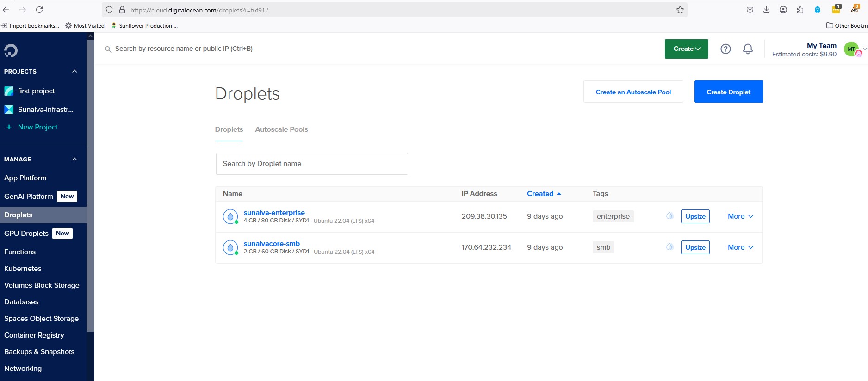Collapse the MANAGE sidebar section
Image resolution: width=868 pixels, height=381 pixels.
click(74, 159)
